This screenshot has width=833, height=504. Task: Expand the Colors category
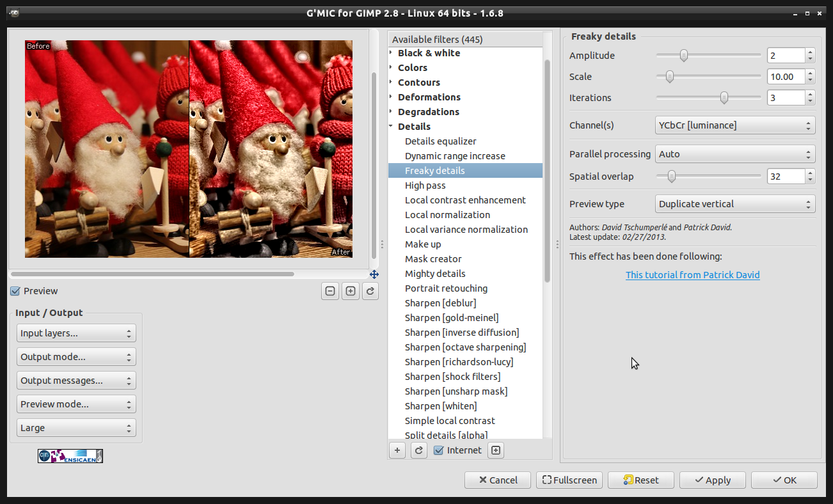pyautogui.click(x=391, y=68)
